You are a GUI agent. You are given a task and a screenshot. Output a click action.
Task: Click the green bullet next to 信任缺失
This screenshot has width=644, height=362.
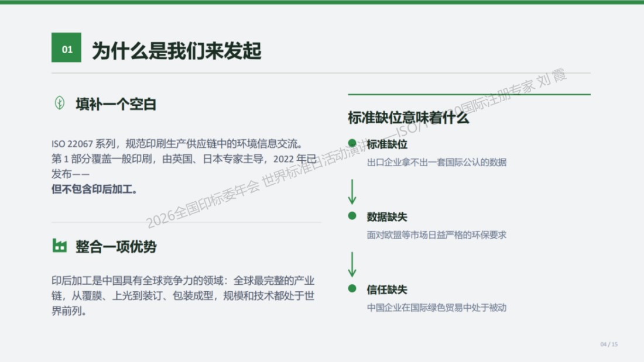[x=352, y=288]
